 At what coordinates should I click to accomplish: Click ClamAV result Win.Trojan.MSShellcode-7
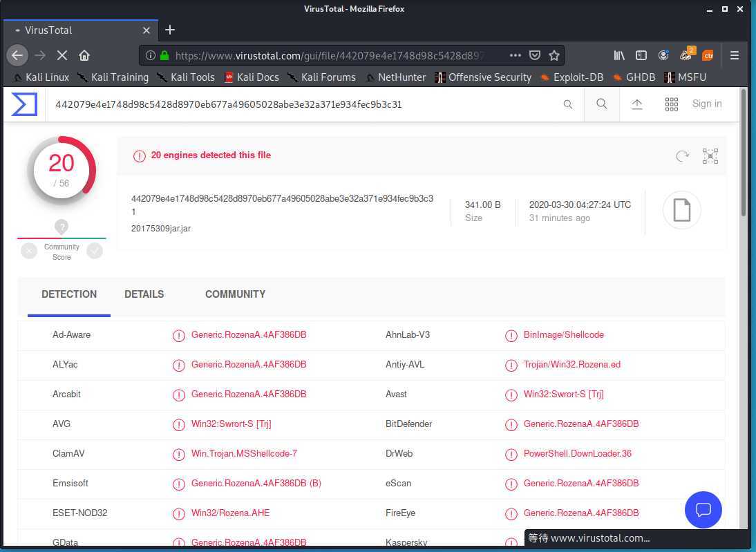(x=244, y=454)
